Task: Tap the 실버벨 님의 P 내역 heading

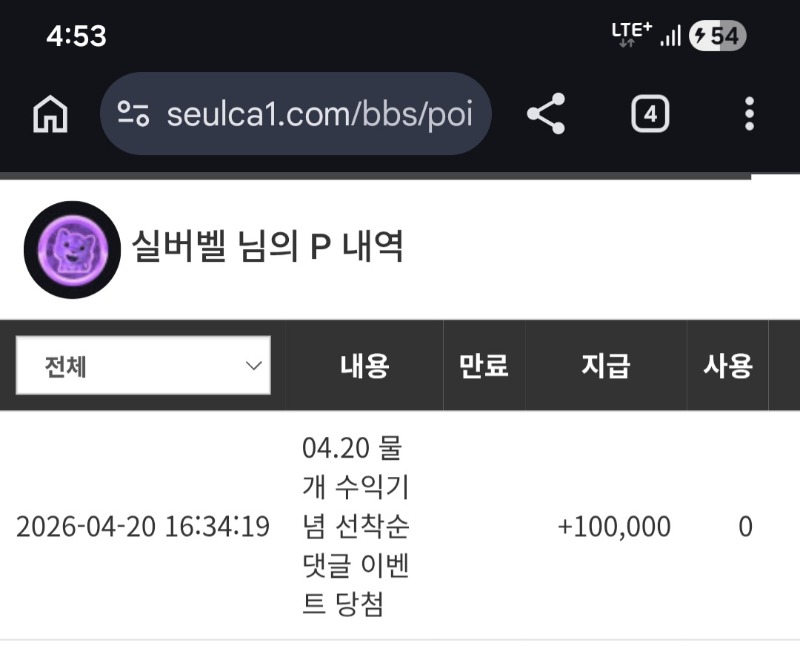Action: tap(268, 246)
